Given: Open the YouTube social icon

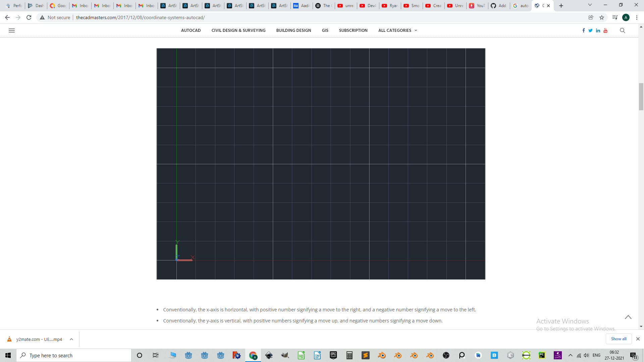Looking at the screenshot, I should coord(605,30).
